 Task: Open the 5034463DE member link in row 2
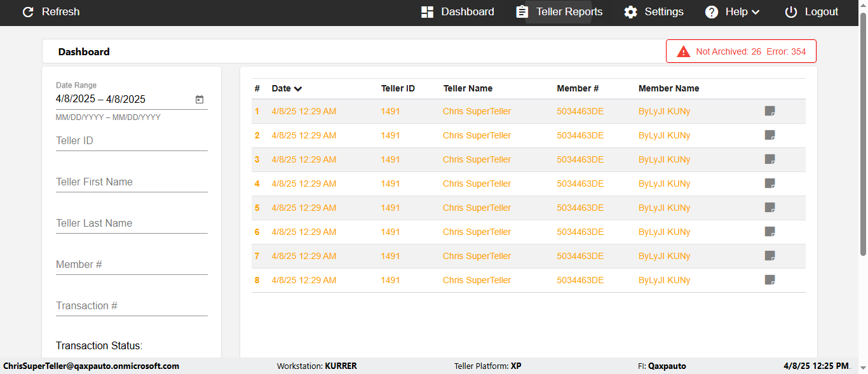click(x=580, y=135)
